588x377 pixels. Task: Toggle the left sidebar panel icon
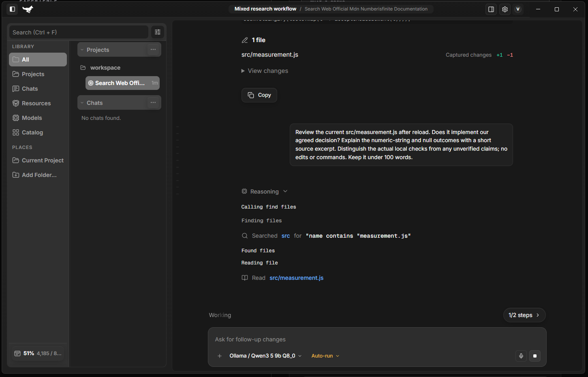point(12,9)
